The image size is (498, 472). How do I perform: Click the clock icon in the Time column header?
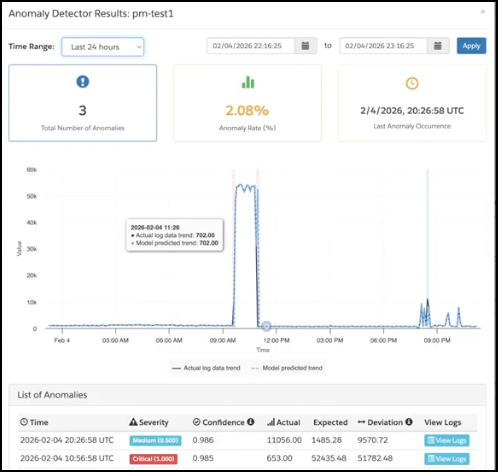[24, 422]
